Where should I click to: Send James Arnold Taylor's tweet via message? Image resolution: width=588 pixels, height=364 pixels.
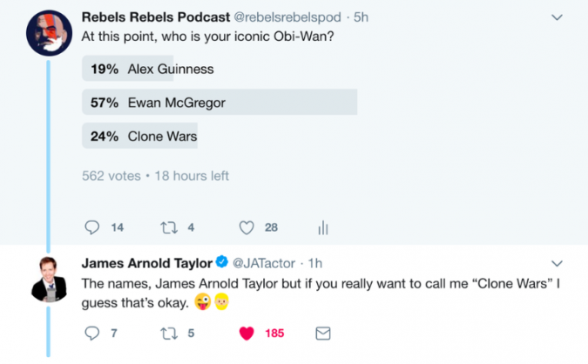tap(322, 333)
